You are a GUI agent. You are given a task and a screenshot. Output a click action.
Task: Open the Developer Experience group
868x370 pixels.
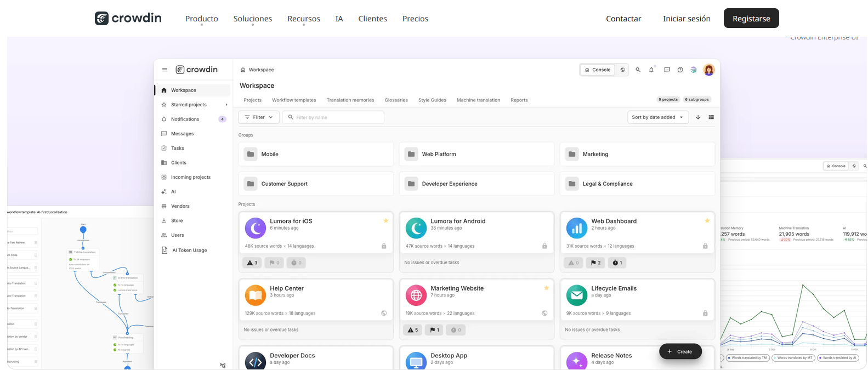(x=476, y=184)
